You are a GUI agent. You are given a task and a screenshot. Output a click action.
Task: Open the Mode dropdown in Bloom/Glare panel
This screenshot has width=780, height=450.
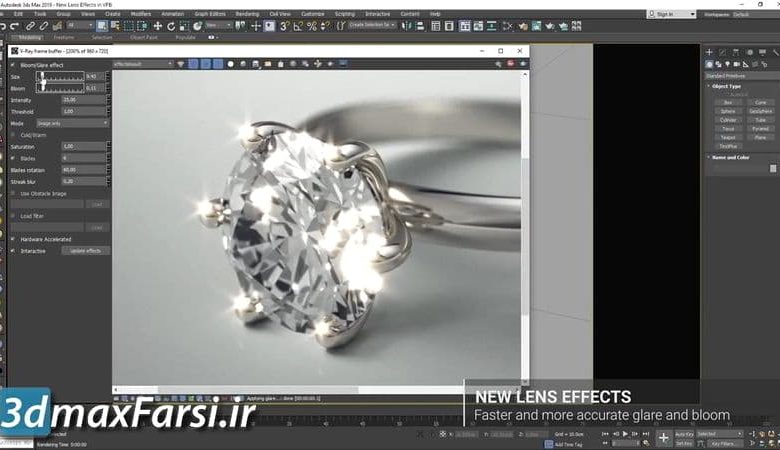coord(73,123)
